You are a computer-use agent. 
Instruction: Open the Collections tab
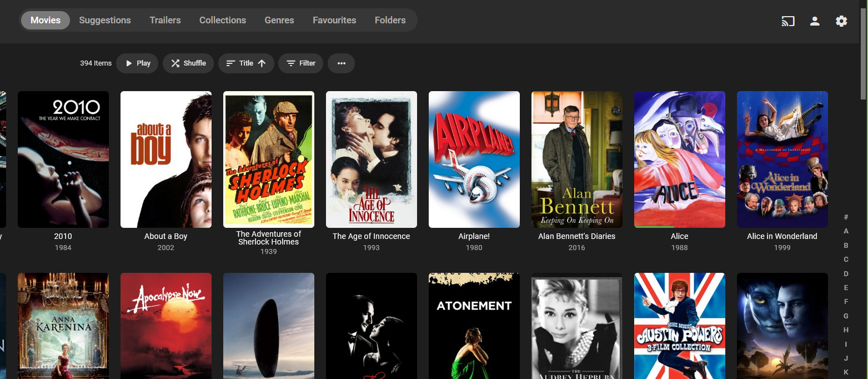pyautogui.click(x=222, y=20)
